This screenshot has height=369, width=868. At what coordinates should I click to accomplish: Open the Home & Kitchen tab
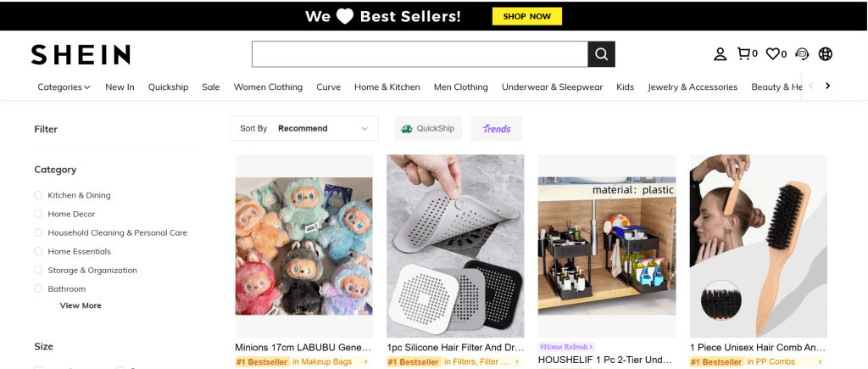click(387, 87)
